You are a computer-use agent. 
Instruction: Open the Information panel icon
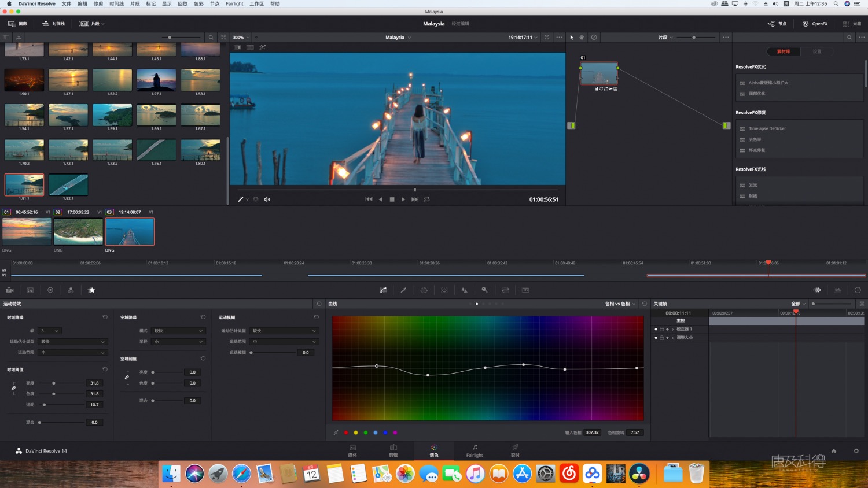[x=858, y=290]
